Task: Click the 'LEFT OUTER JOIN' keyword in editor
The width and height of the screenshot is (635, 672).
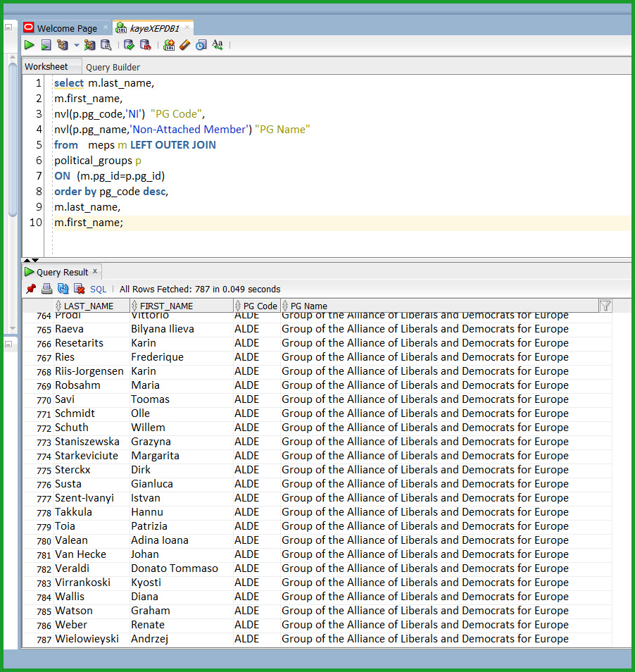Action: pos(173,145)
